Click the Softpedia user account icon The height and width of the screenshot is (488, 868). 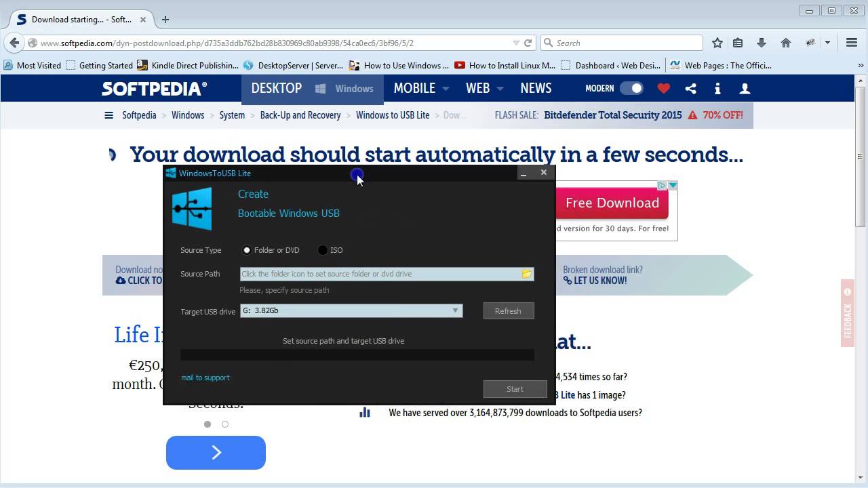pos(745,89)
